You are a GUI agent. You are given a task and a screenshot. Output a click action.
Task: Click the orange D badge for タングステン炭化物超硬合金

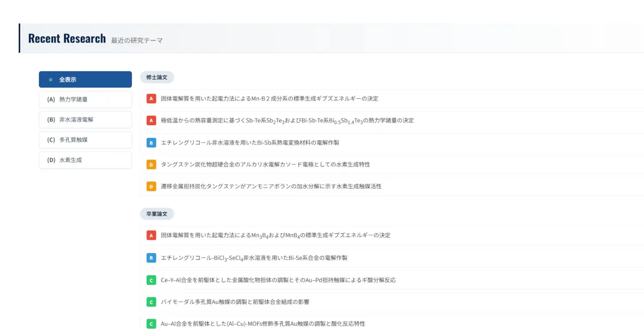pyautogui.click(x=151, y=164)
